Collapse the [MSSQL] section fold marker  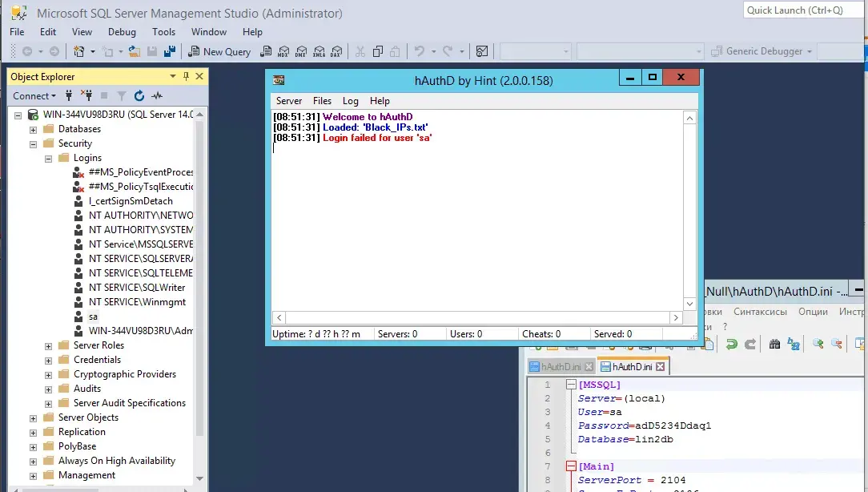click(x=571, y=384)
